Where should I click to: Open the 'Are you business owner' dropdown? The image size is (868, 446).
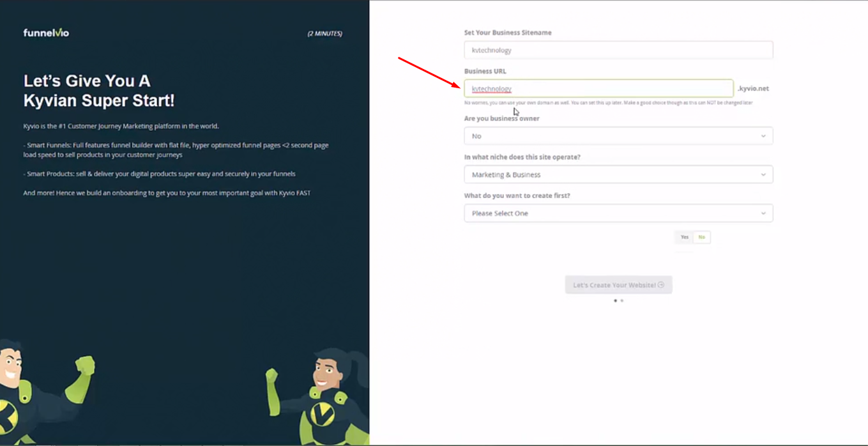[618, 136]
